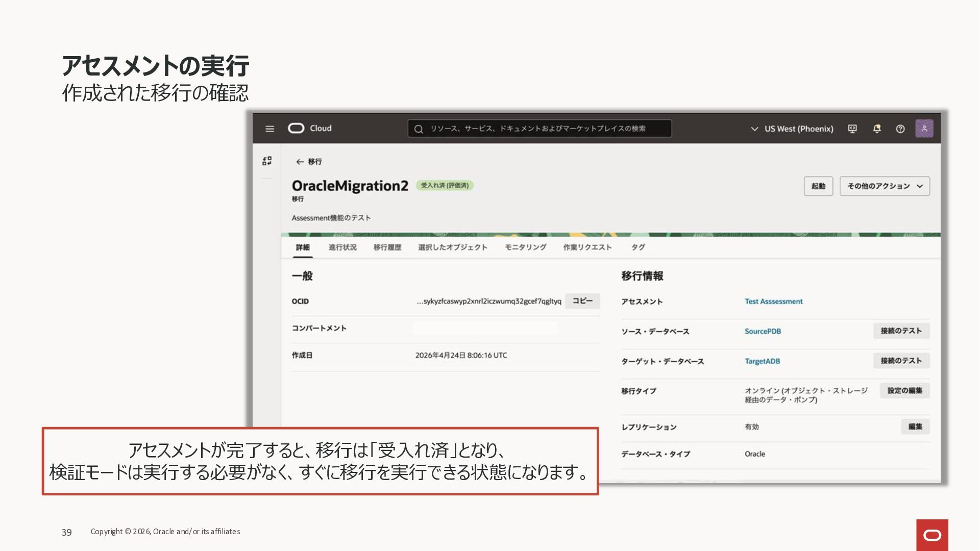This screenshot has height=551, width=980.
Task: Open the 選択したオブジェクト tab
Action: click(x=453, y=247)
